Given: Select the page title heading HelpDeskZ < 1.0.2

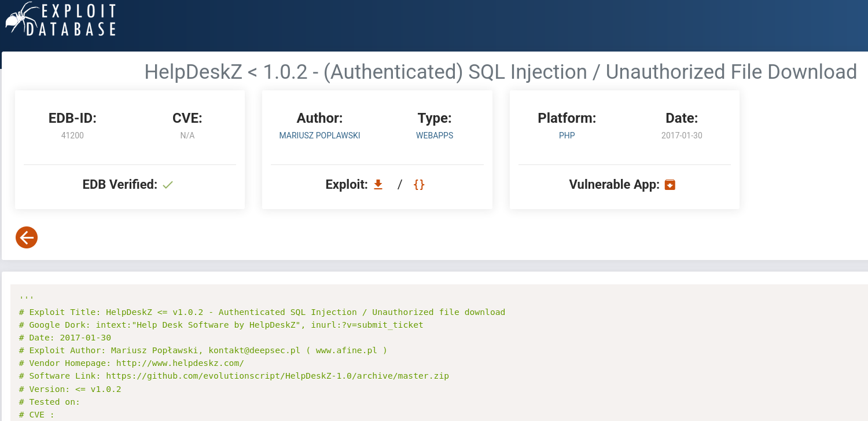Looking at the screenshot, I should point(501,71).
